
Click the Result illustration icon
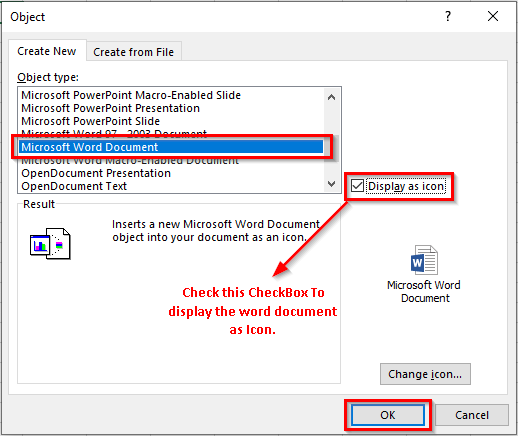pyautogui.click(x=50, y=244)
